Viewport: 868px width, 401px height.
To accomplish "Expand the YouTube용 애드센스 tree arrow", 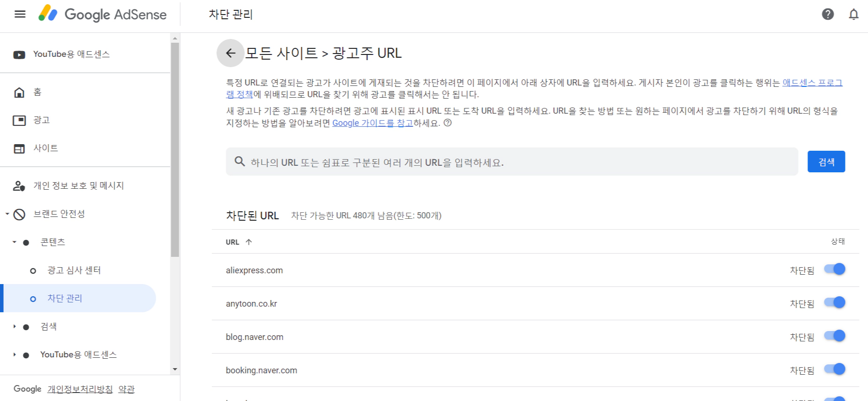I will click(14, 355).
